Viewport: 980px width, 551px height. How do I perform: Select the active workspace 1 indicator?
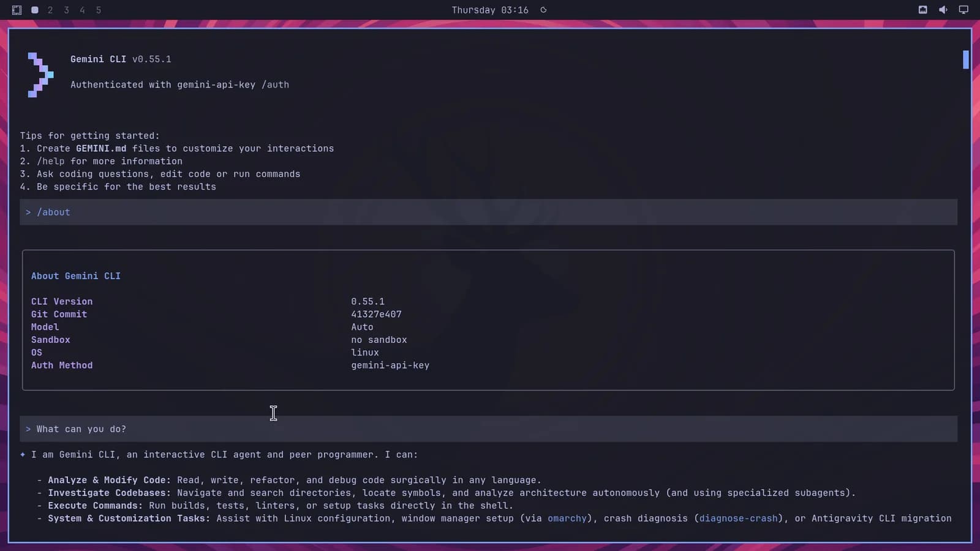coord(35,10)
